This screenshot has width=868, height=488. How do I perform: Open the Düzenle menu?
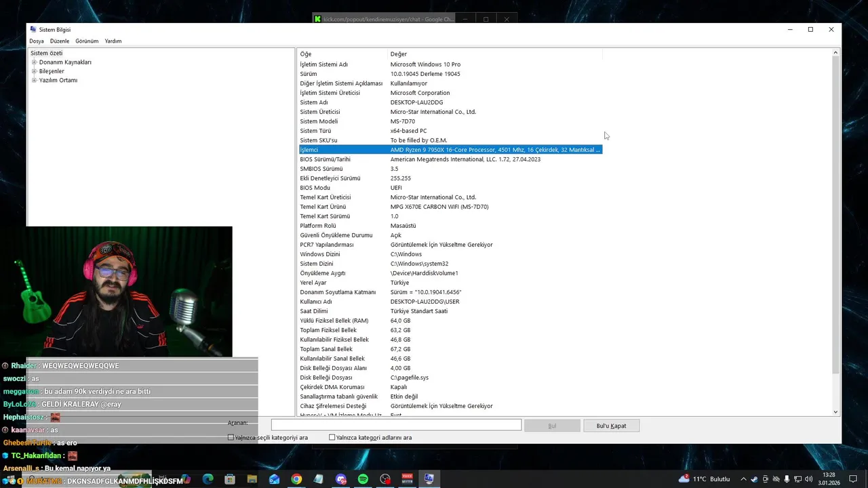(60, 41)
